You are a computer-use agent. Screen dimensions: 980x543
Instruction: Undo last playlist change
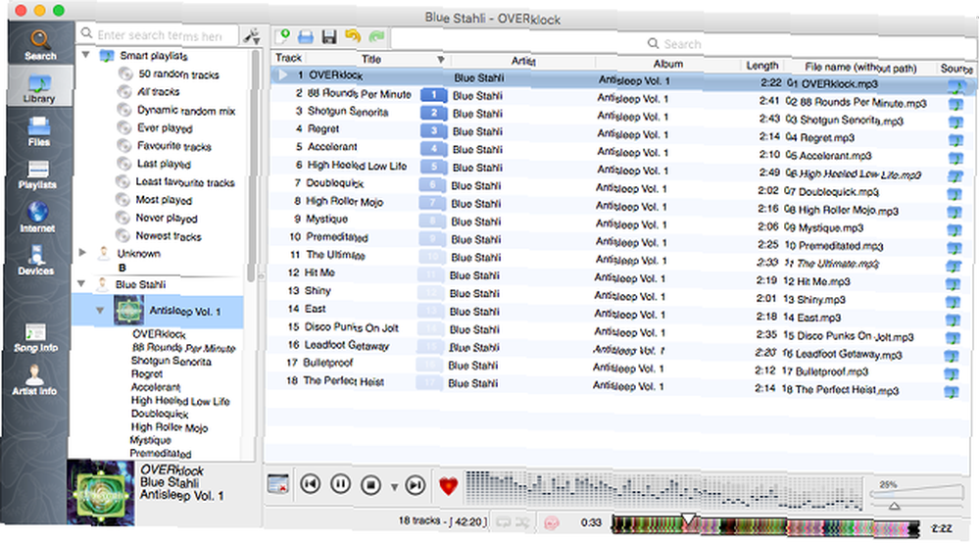pos(353,36)
